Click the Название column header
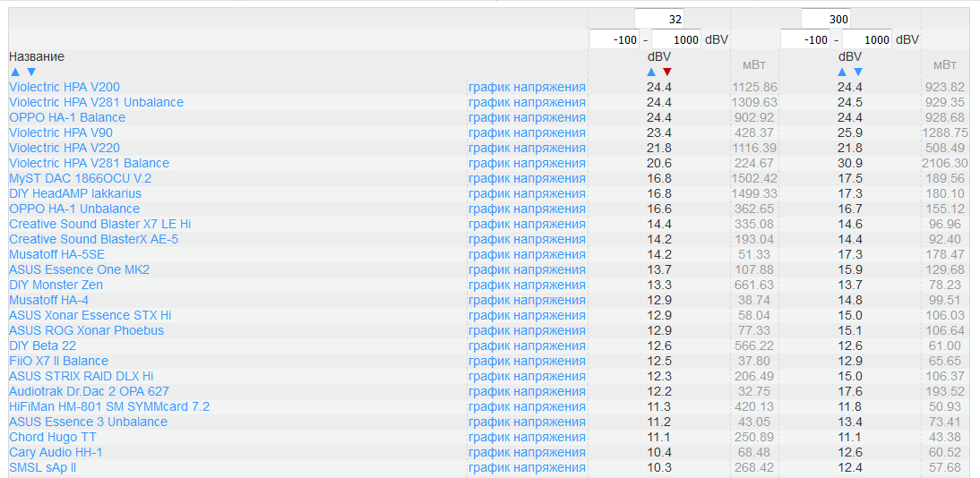The height and width of the screenshot is (478, 980). tap(37, 57)
